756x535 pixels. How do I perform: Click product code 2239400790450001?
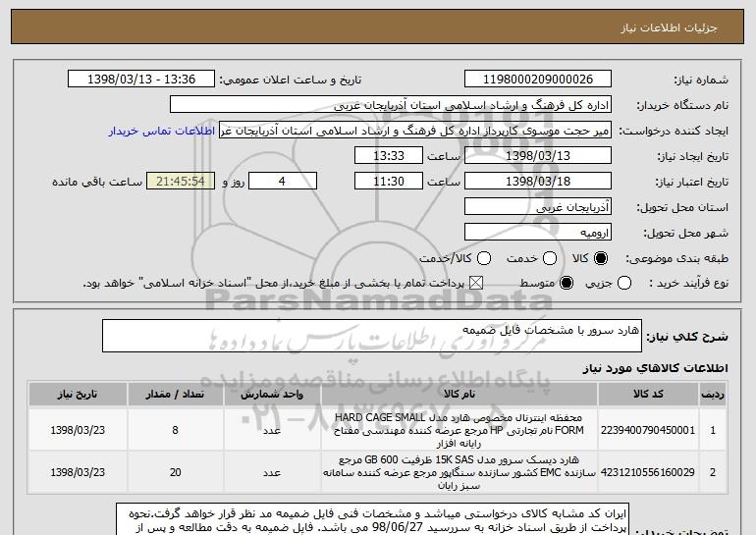click(648, 430)
